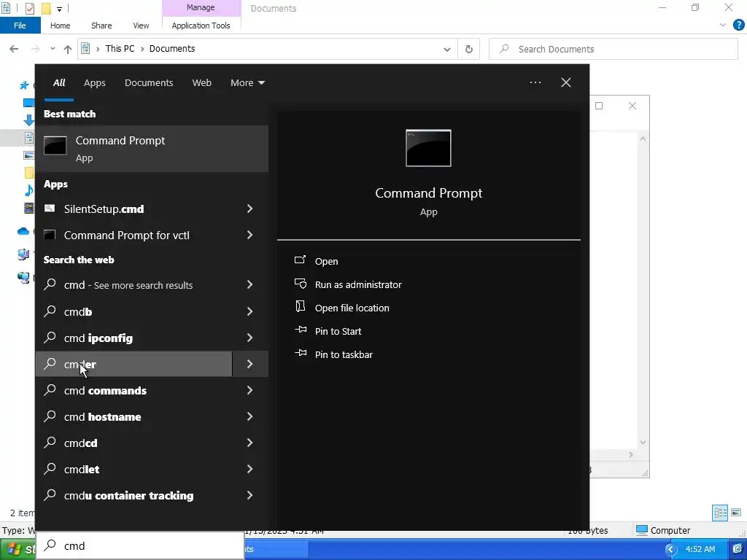Image resolution: width=747 pixels, height=560 pixels.
Task: Open the More filter dropdown
Action: (x=248, y=83)
